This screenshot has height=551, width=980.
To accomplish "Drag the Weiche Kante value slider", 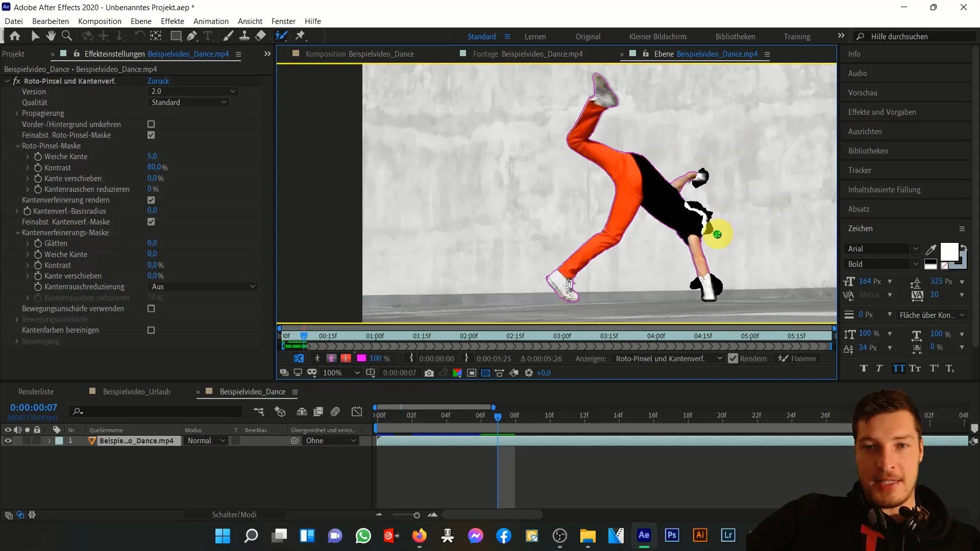I will coord(152,156).
